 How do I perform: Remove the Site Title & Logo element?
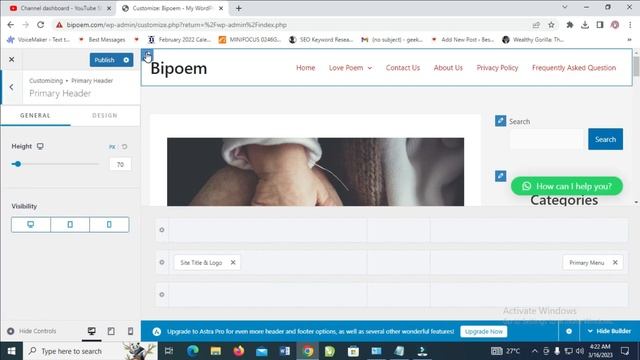tap(233, 262)
